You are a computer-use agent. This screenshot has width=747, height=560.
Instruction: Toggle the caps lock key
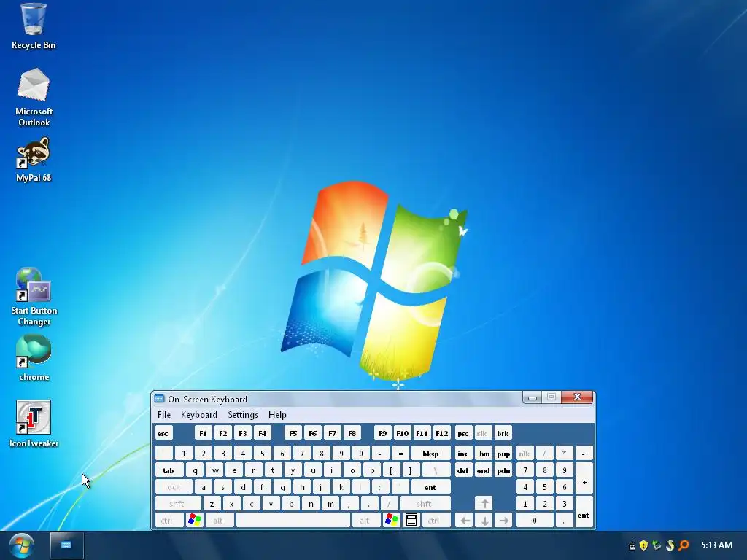tap(174, 487)
